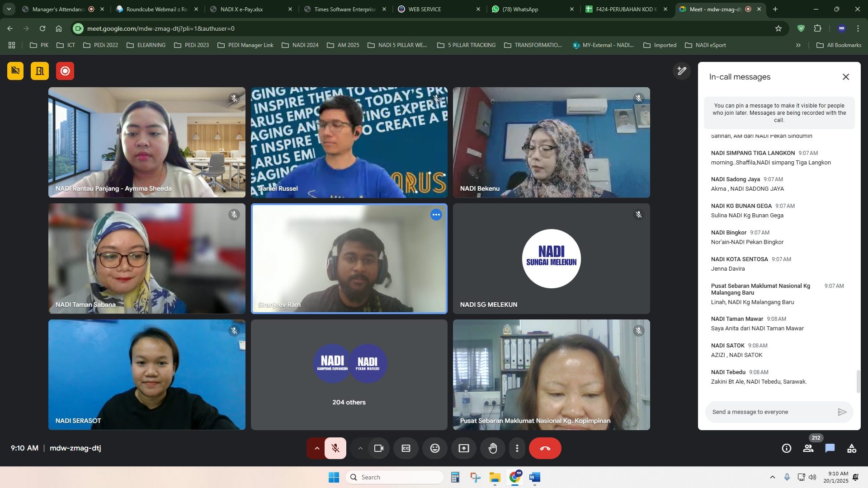The height and width of the screenshot is (488, 868).
Task: Reload the Meet page
Action: 42,28
